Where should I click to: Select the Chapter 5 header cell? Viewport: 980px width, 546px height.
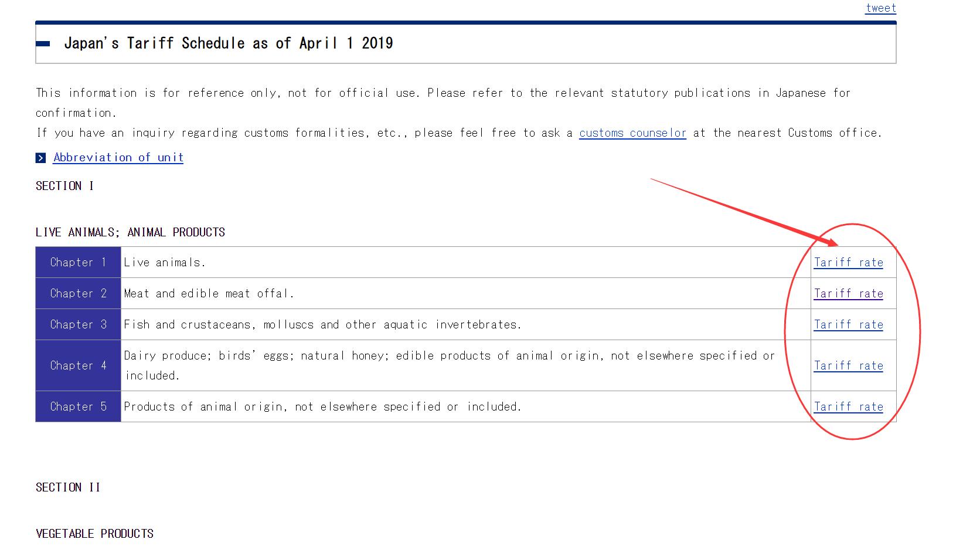[x=78, y=406]
